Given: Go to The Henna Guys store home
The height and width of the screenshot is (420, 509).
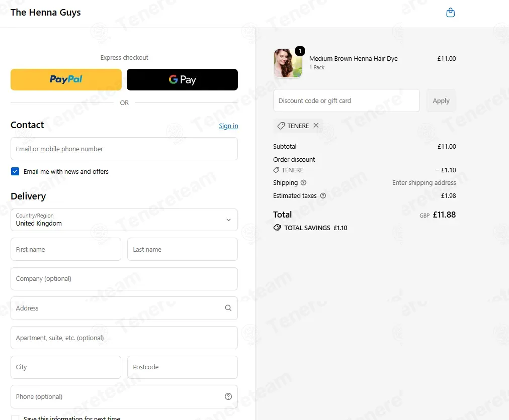Looking at the screenshot, I should coord(45,13).
